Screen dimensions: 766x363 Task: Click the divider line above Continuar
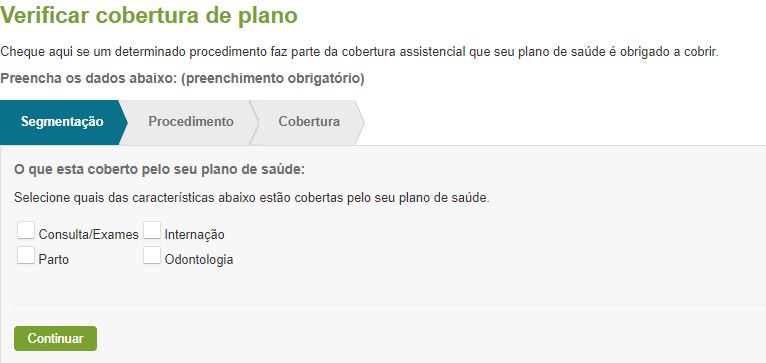point(390,306)
